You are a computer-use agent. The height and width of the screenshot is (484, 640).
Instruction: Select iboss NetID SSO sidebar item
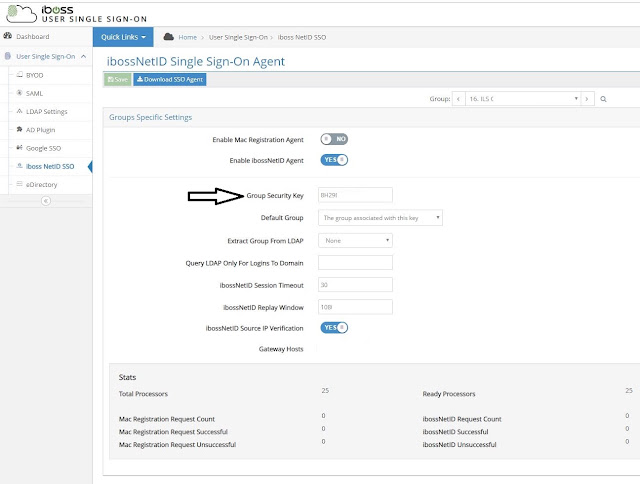point(50,167)
